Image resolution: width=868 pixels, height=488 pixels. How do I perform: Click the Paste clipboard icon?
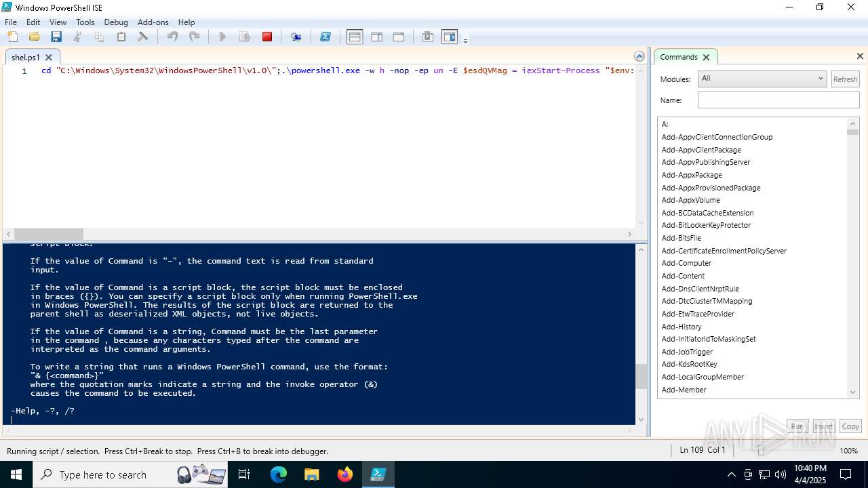[121, 37]
